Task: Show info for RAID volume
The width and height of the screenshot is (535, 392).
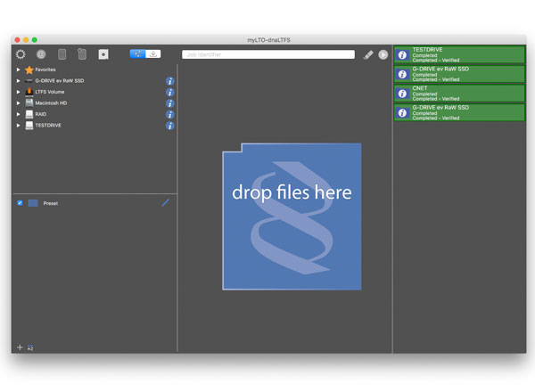Action: click(170, 115)
